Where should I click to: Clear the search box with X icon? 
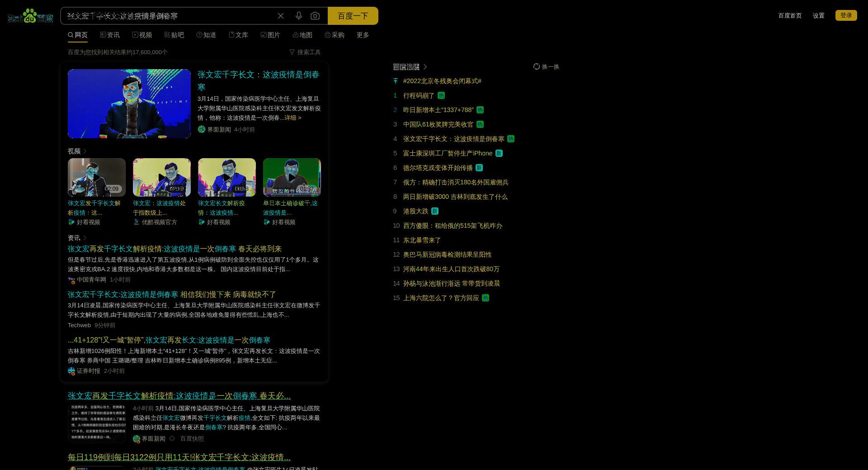[281, 16]
